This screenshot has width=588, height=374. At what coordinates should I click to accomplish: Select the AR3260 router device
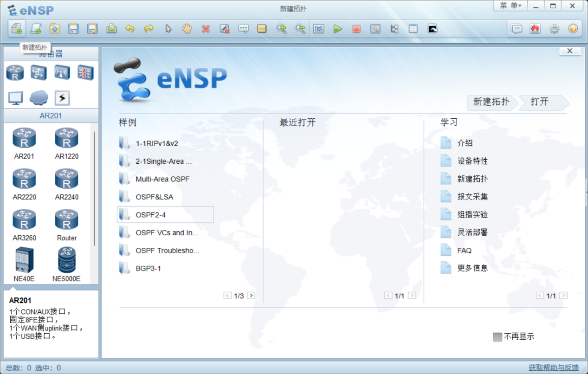click(24, 225)
